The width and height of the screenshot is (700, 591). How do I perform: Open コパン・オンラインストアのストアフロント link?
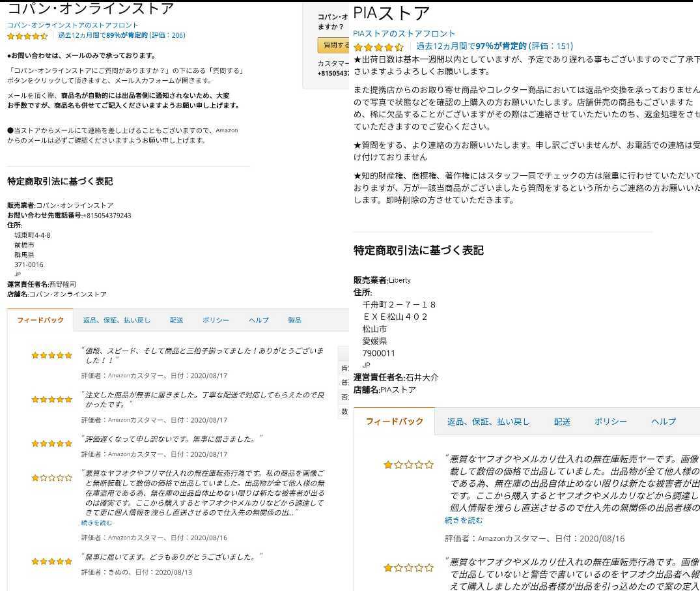click(x=72, y=25)
